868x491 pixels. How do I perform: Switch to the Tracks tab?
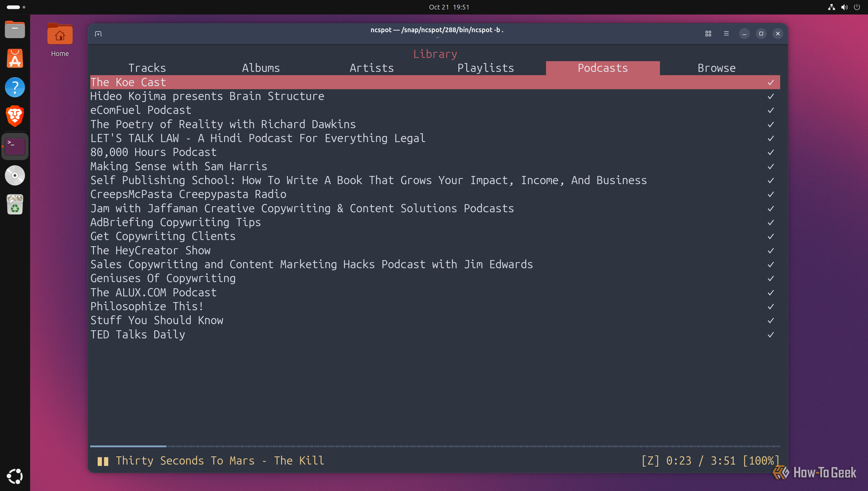pos(147,68)
